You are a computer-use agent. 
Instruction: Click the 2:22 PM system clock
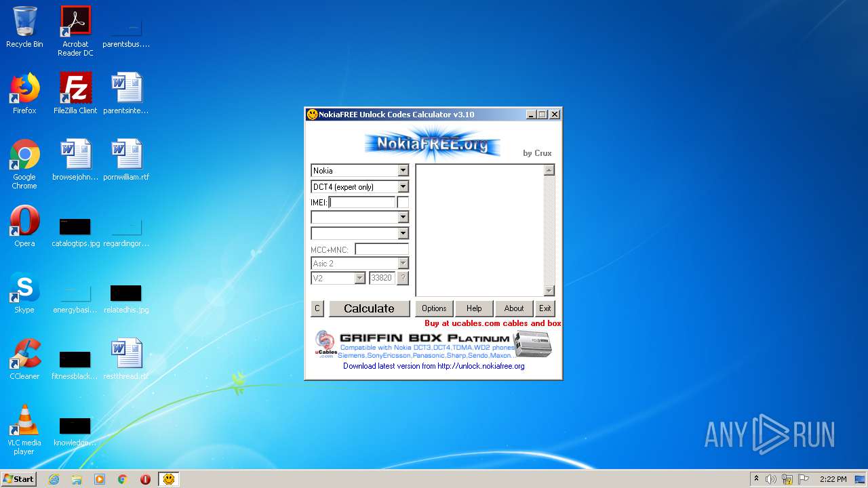[x=833, y=479]
